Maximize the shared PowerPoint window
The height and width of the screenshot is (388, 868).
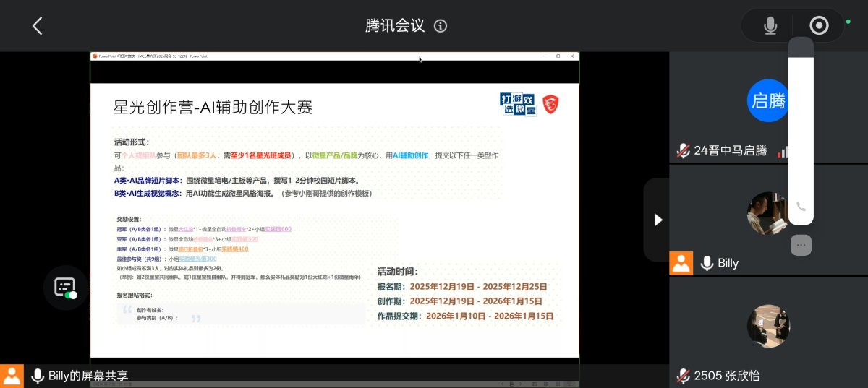click(558, 56)
